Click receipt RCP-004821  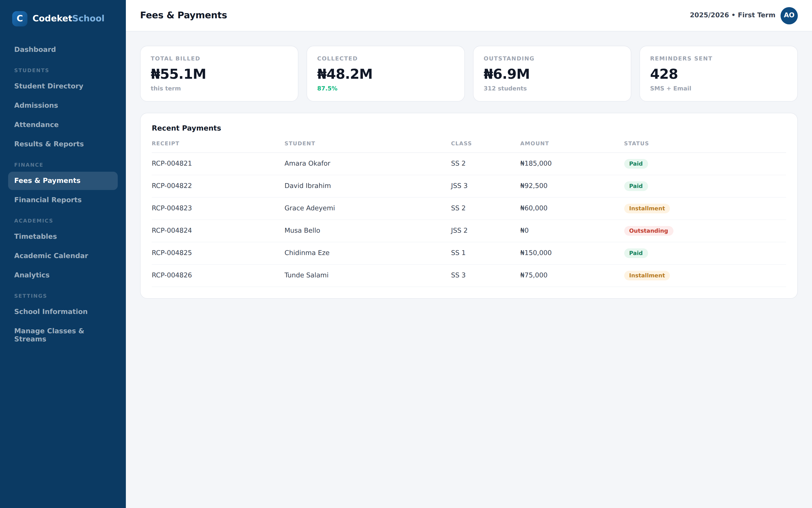pos(172,164)
